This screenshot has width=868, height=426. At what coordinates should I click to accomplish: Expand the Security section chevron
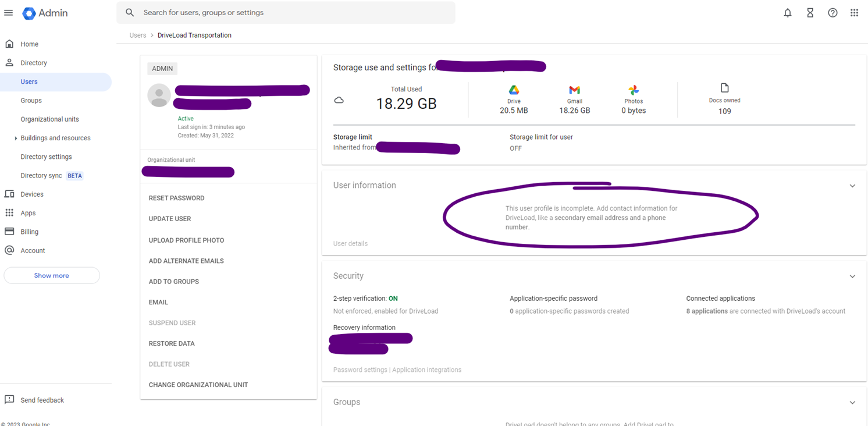[x=852, y=276]
